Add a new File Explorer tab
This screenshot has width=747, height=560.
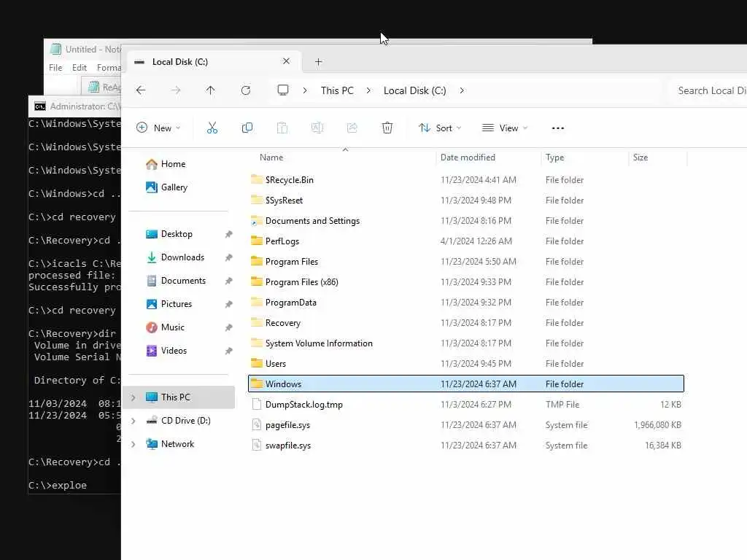(x=319, y=62)
